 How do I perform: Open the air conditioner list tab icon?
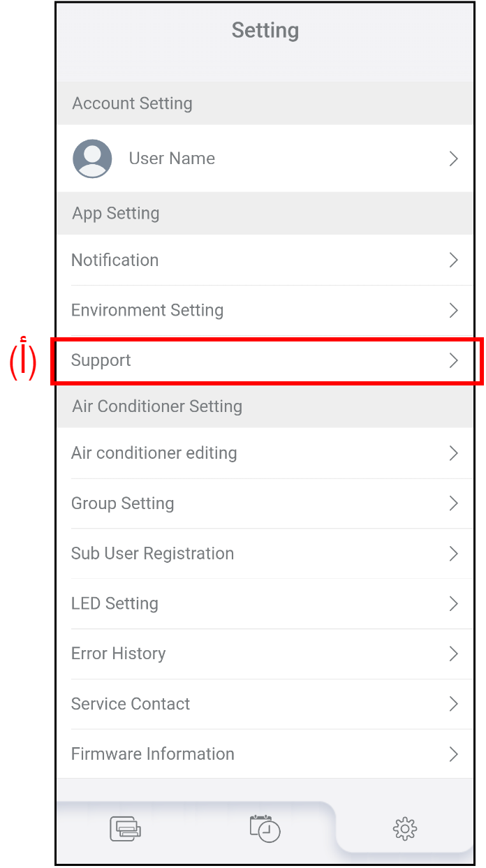[x=125, y=829]
